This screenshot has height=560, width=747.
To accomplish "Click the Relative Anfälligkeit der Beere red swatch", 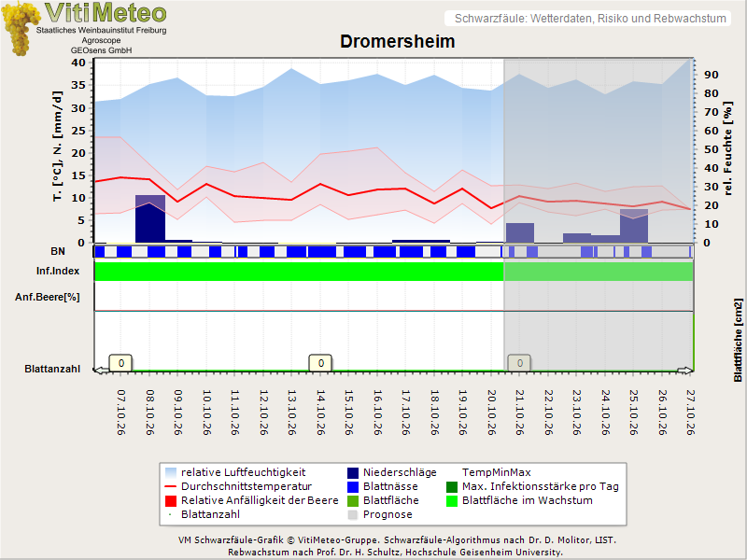I will pyautogui.click(x=171, y=500).
